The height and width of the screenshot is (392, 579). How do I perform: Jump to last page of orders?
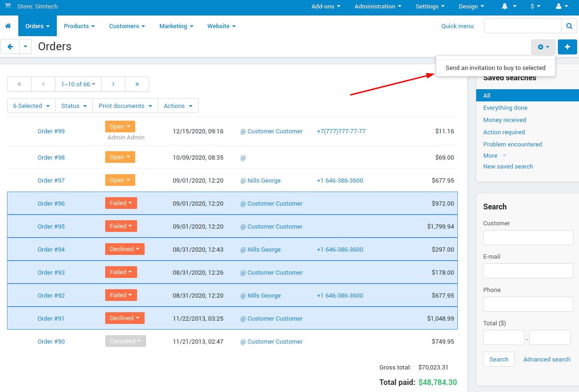pyautogui.click(x=137, y=84)
